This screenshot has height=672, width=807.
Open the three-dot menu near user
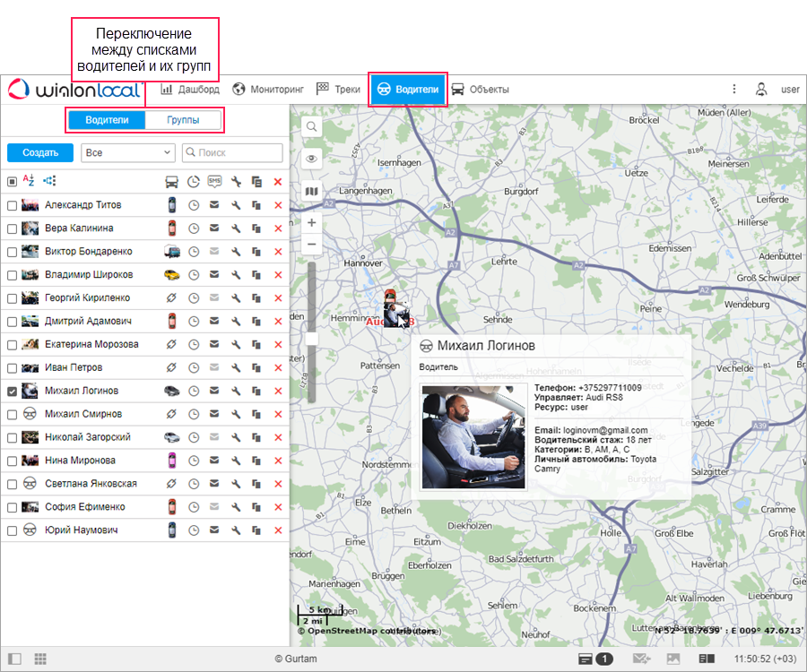tap(734, 90)
